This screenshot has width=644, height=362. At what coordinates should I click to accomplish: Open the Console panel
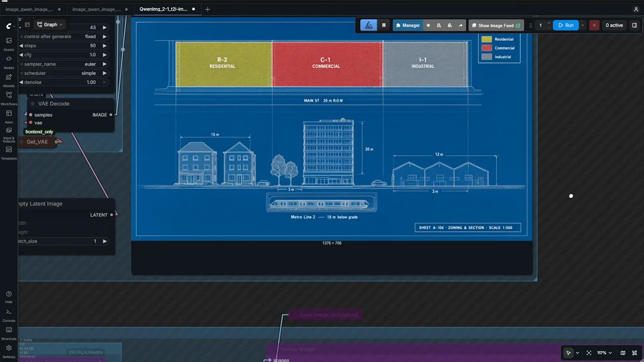coord(9,316)
